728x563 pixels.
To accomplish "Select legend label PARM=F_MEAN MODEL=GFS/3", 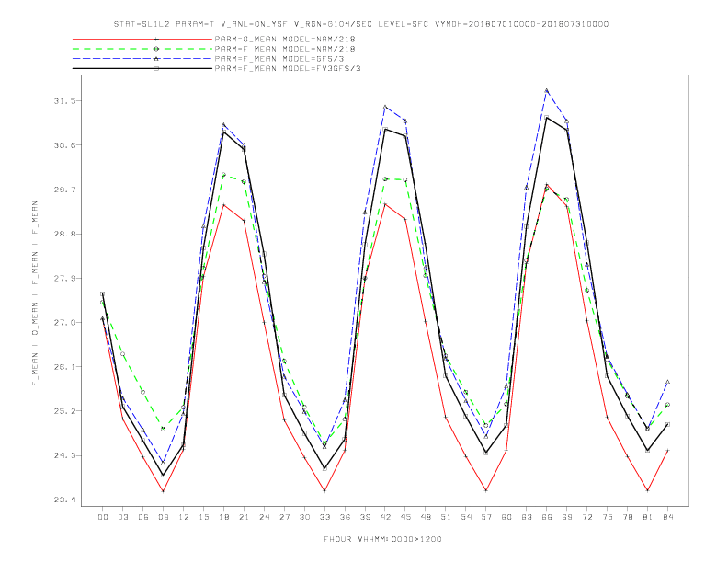I will pyautogui.click(x=279, y=59).
